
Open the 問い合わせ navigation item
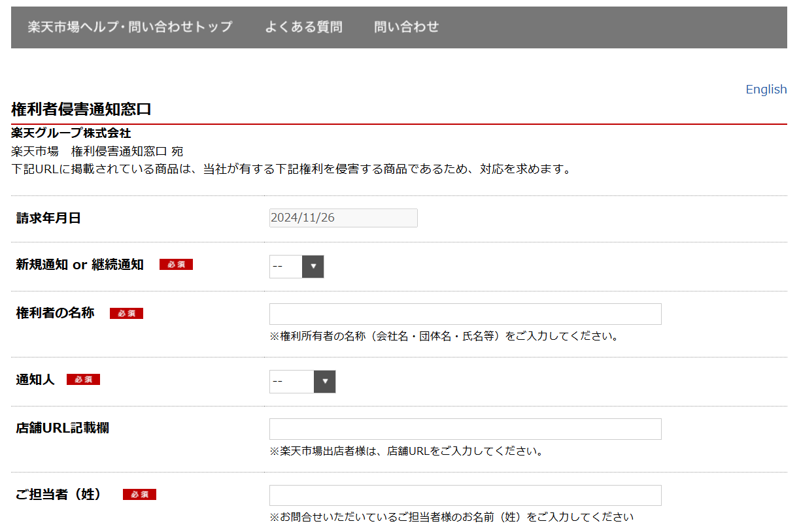(407, 27)
